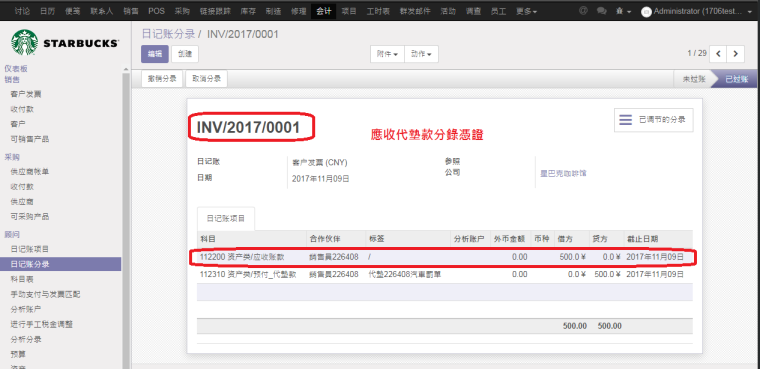Open the 链接跟踪 menu
Image resolution: width=760 pixels, height=369 pixels.
pos(215,11)
